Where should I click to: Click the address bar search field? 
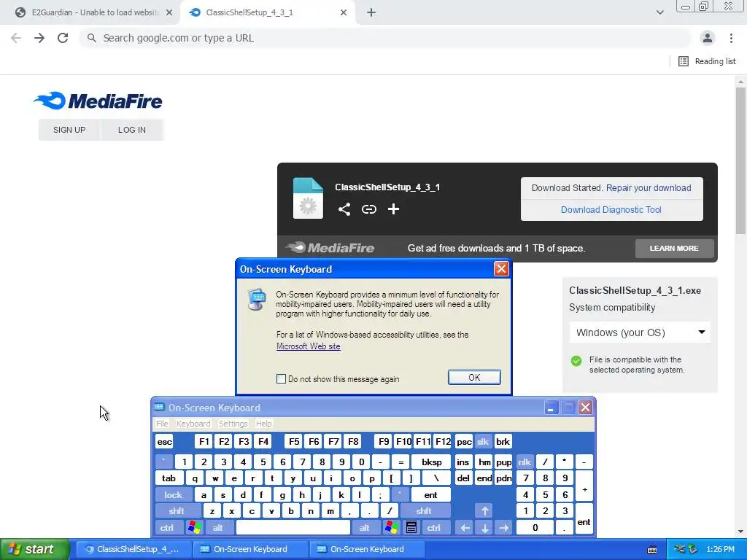coord(386,38)
